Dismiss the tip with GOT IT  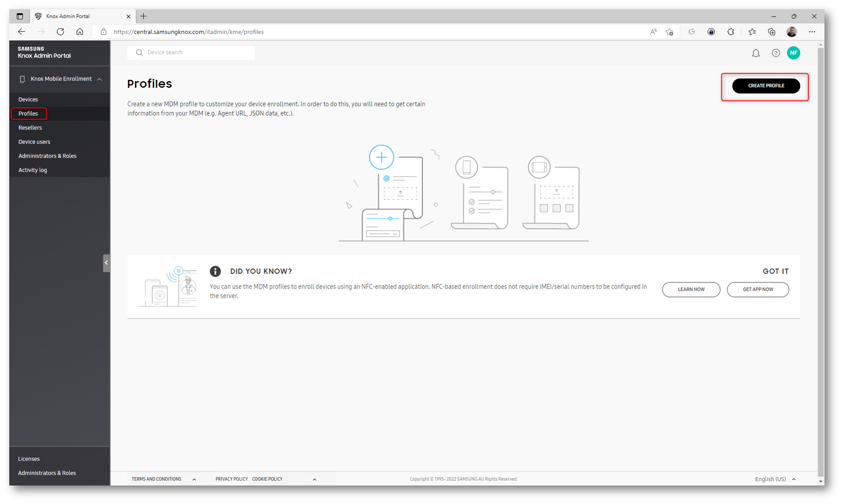coord(776,271)
